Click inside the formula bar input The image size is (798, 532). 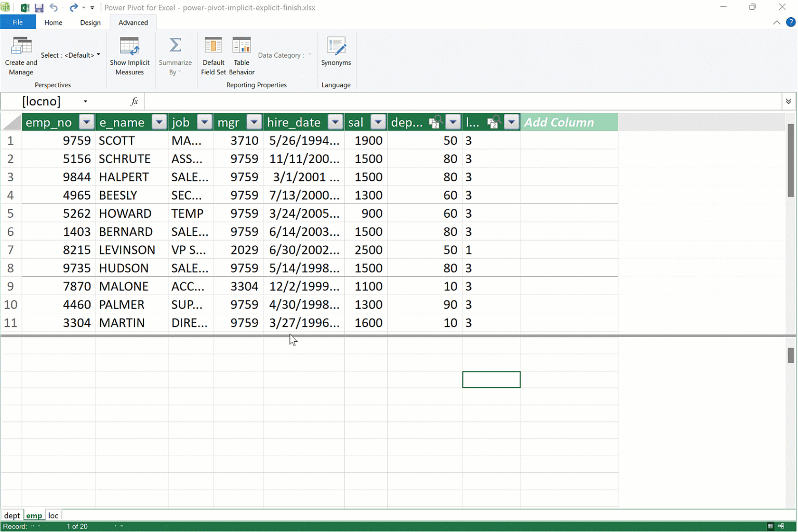click(461, 101)
